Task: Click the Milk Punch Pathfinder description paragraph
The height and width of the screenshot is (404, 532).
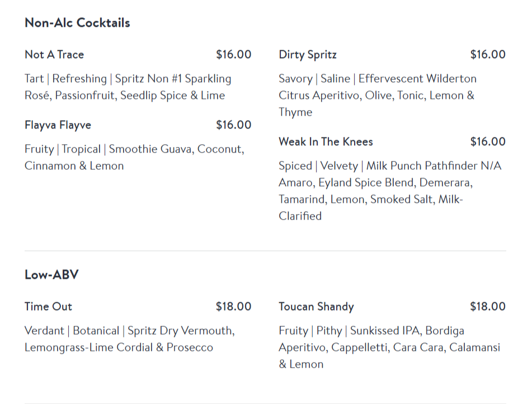Action: point(390,191)
